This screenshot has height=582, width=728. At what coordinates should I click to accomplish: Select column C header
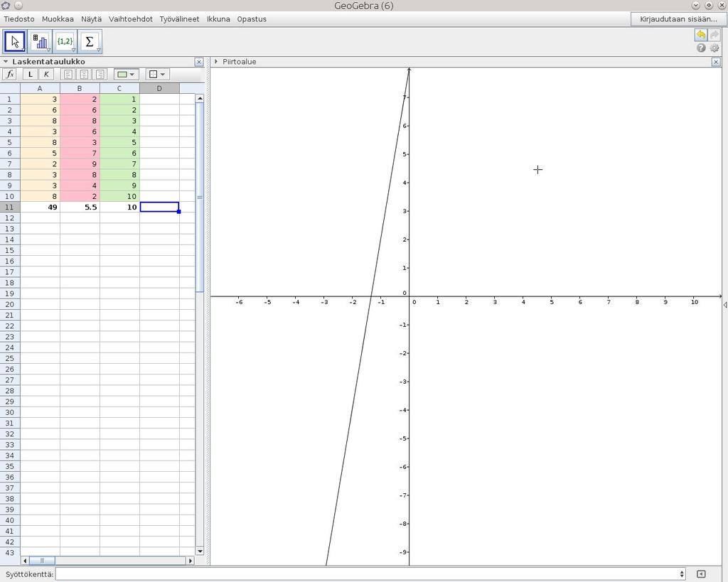pos(119,88)
